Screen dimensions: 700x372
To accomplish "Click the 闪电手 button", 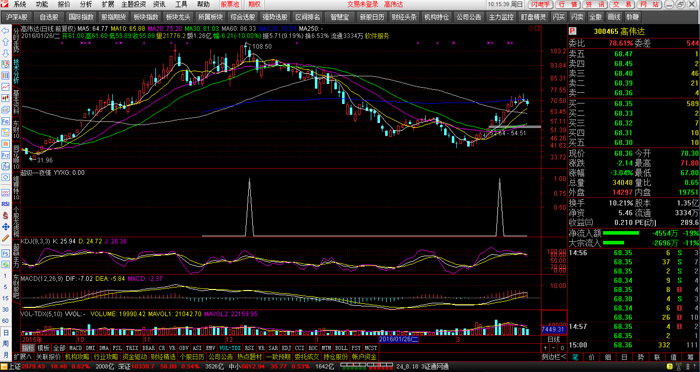I will [x=542, y=4].
